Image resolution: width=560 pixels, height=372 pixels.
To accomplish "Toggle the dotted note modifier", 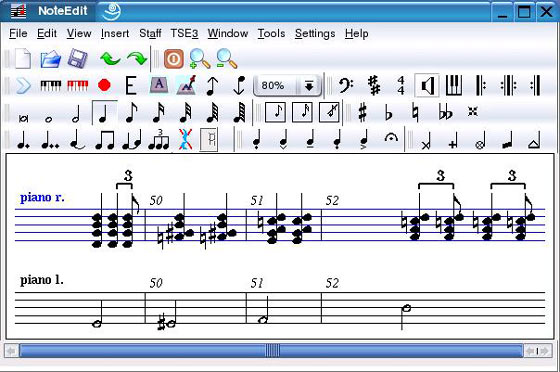I will pos(23,140).
